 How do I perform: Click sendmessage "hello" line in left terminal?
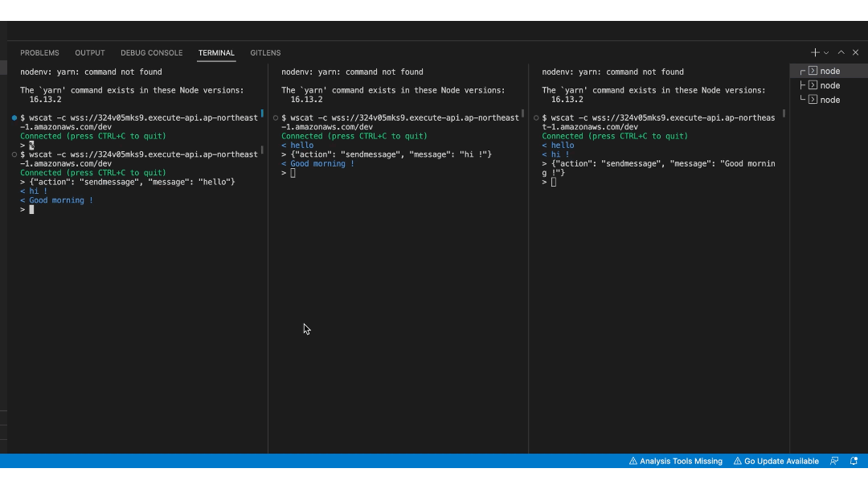point(128,182)
